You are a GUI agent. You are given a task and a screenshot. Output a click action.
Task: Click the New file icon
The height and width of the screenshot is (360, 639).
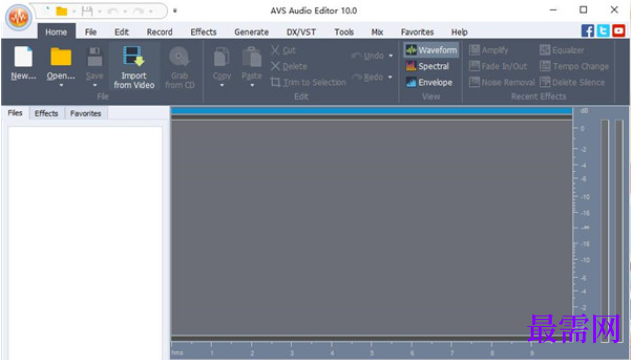tap(23, 56)
